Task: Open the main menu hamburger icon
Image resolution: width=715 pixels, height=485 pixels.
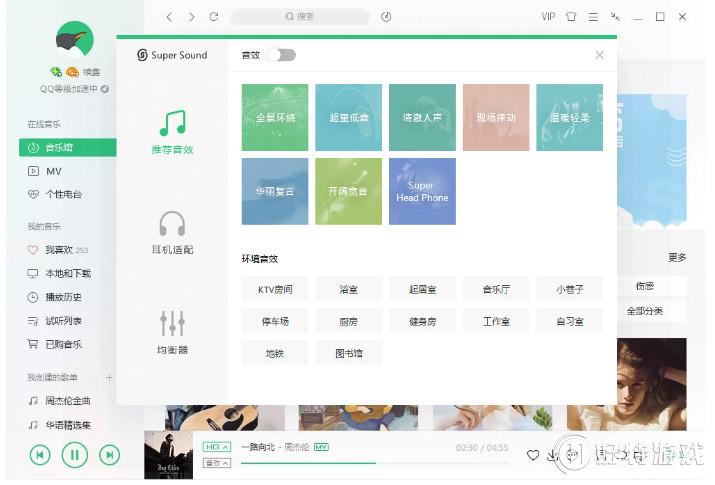Action: click(x=593, y=17)
